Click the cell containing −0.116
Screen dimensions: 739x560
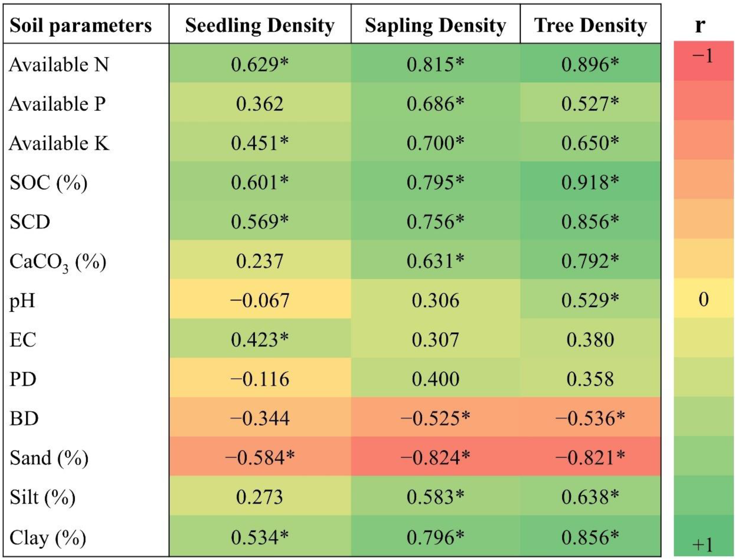(x=259, y=379)
